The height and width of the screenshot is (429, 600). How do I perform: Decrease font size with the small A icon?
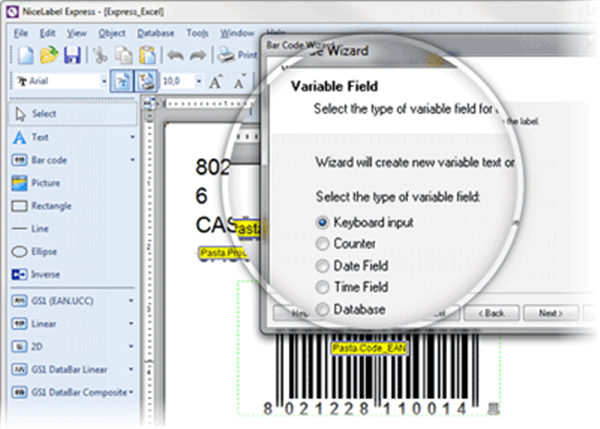coord(240,82)
